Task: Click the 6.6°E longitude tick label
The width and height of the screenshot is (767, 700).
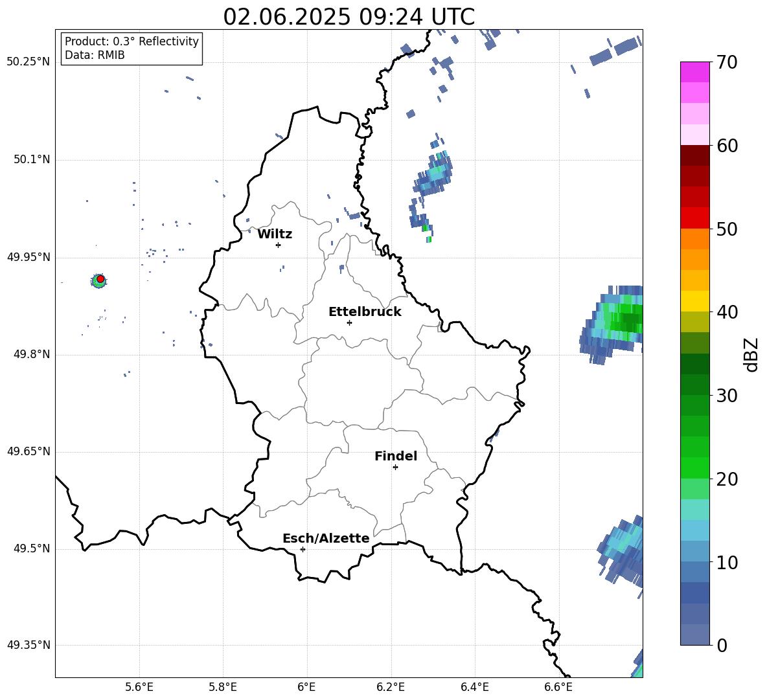Action: pos(558,687)
